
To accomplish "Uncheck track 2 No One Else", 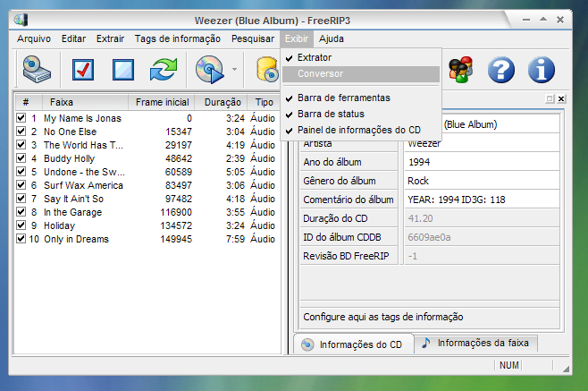I will 21,132.
